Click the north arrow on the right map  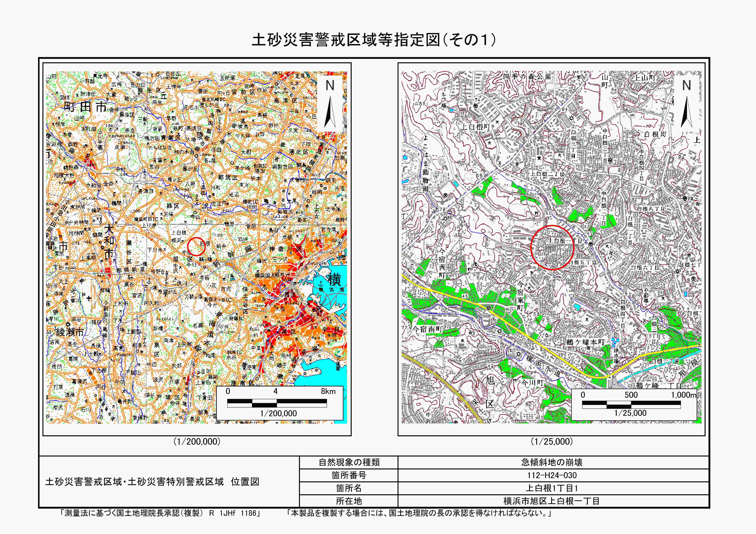[686, 112]
